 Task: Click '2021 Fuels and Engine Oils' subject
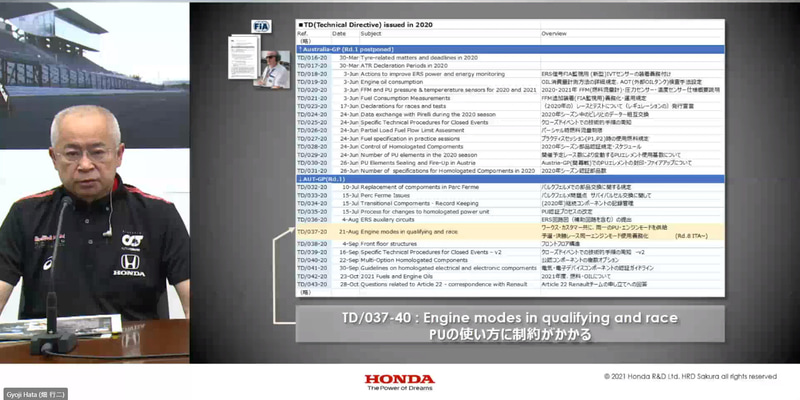pyautogui.click(x=396, y=276)
